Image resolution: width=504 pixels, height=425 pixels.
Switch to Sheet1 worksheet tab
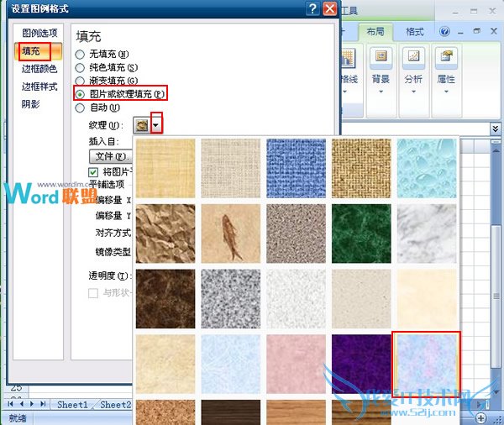[x=72, y=405]
